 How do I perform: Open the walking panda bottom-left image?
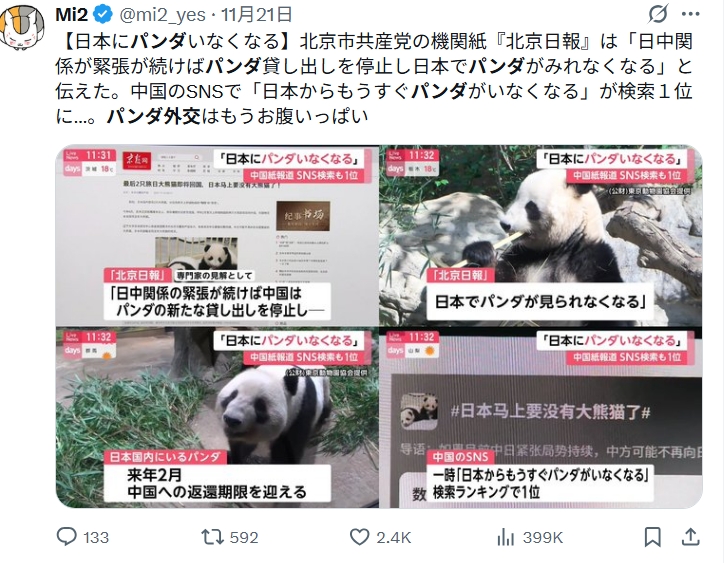(x=217, y=418)
